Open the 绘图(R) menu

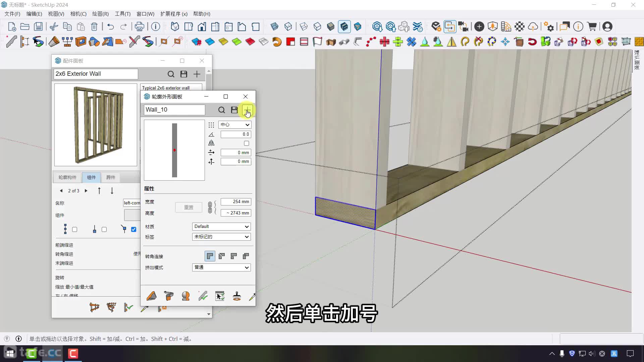100,14
